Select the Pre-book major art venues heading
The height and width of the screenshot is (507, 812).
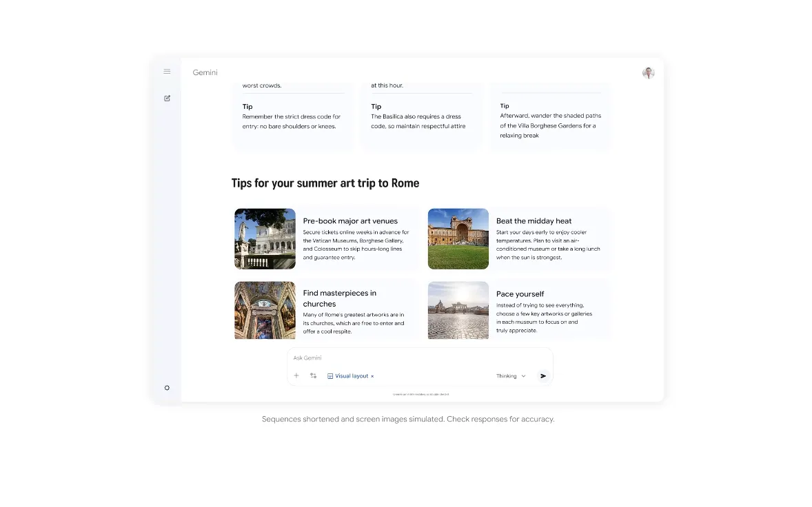pyautogui.click(x=350, y=221)
